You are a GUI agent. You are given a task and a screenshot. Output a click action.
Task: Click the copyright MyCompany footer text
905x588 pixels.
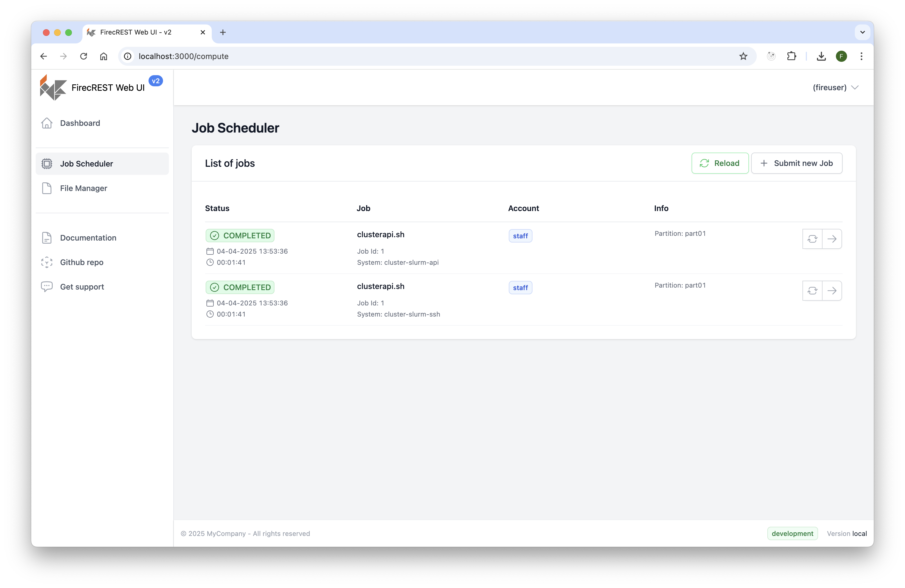click(x=245, y=534)
